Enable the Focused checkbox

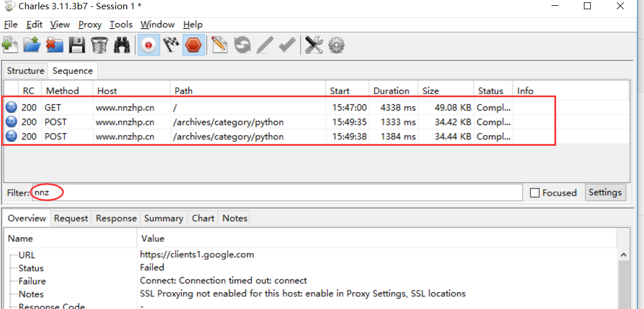pyautogui.click(x=535, y=193)
